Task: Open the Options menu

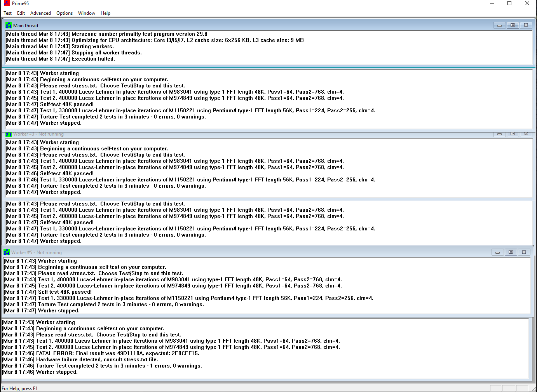Action: [x=65, y=13]
